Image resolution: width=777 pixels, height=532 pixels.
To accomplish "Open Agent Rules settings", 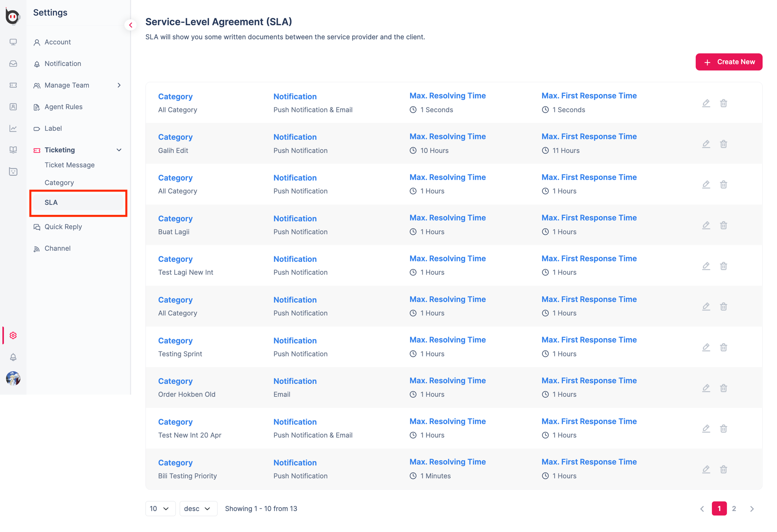I will click(63, 107).
